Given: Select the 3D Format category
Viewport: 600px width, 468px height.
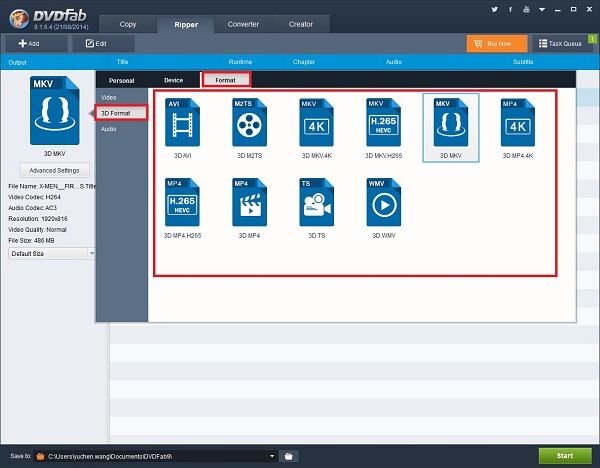Looking at the screenshot, I should pyautogui.click(x=121, y=113).
